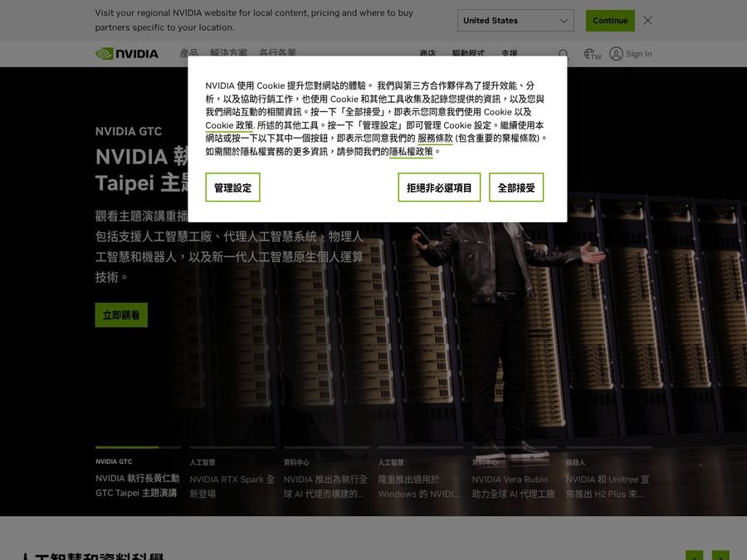
Task: Click 拒絕非必選項目 to reject optional cookies
Action: pyautogui.click(x=439, y=187)
